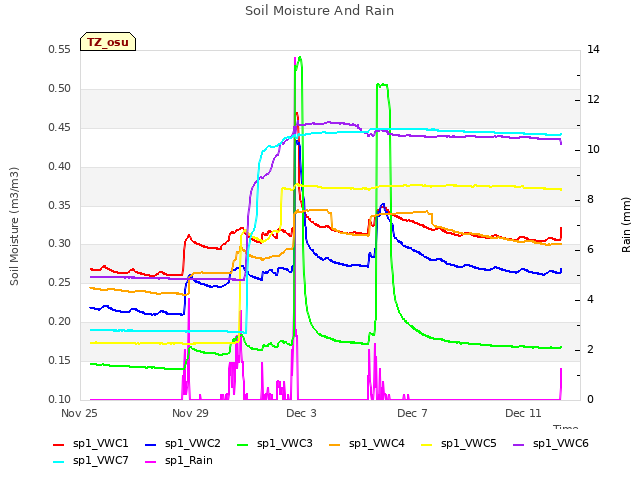Viewport: 640px width, 480px height.
Task: Click the sp1_VWC2 legend label
Action: (193, 443)
